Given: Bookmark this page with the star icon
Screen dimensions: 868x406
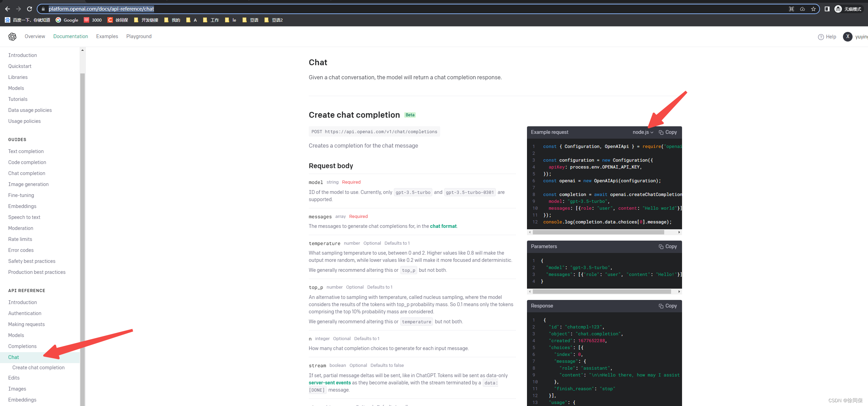Looking at the screenshot, I should click(813, 9).
